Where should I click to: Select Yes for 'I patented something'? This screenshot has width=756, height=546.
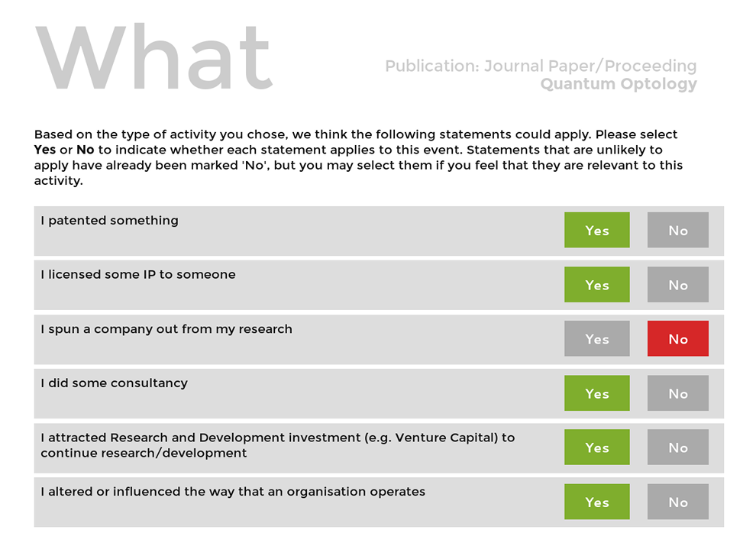coord(597,230)
